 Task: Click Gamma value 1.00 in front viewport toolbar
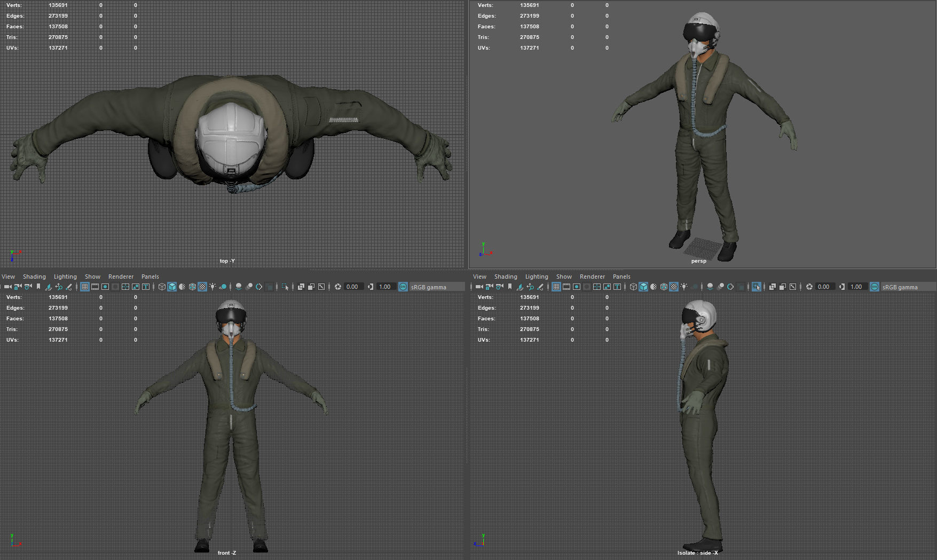(x=385, y=287)
